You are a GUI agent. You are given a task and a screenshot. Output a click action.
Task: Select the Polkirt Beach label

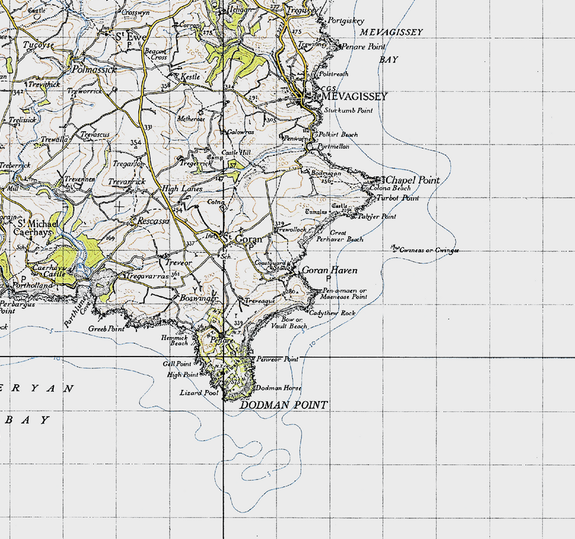tap(338, 135)
